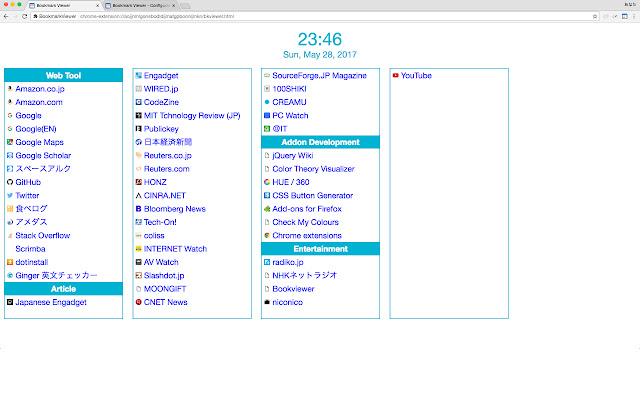The width and height of the screenshot is (640, 400).
Task: Open the Japanese Engadget link
Action: click(51, 302)
